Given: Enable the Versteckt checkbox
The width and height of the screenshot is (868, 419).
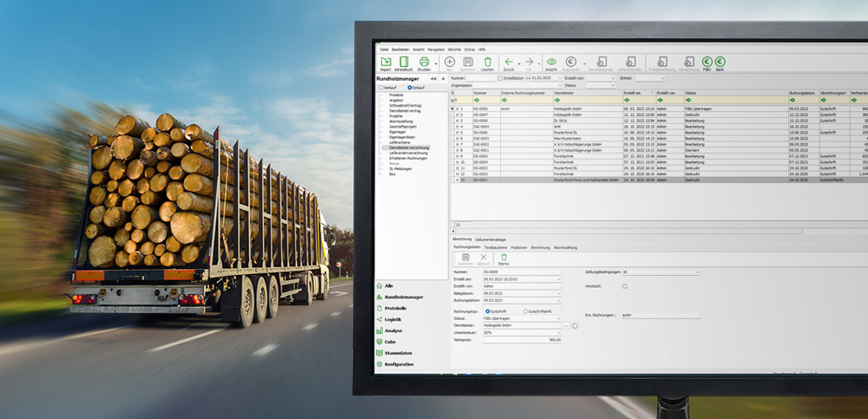Looking at the screenshot, I should 623,285.
